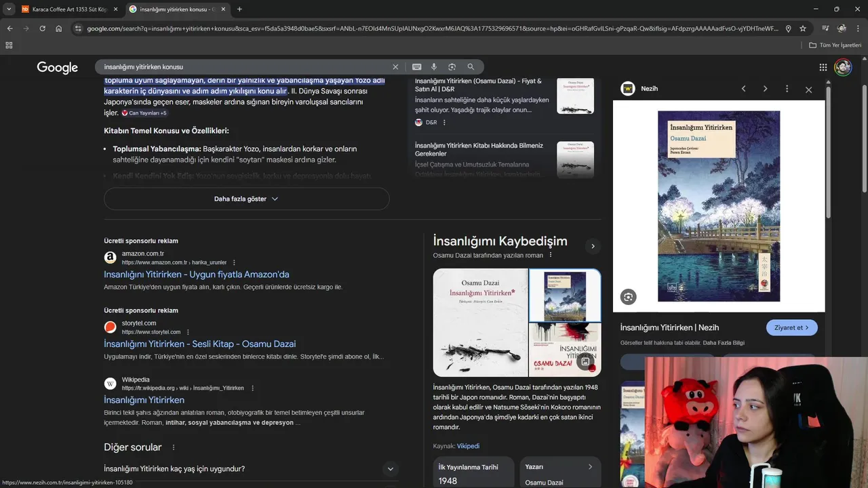The height and width of the screenshot is (488, 868).
Task: Open the Google apps grid icon
Action: [823, 67]
